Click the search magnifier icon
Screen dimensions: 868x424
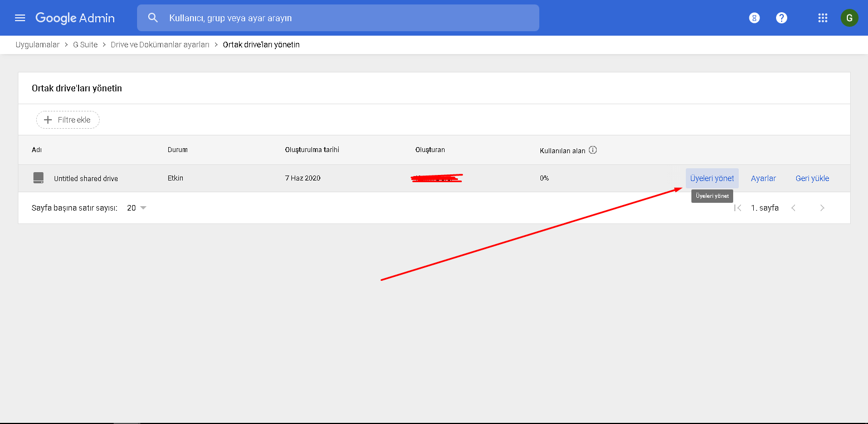[153, 18]
